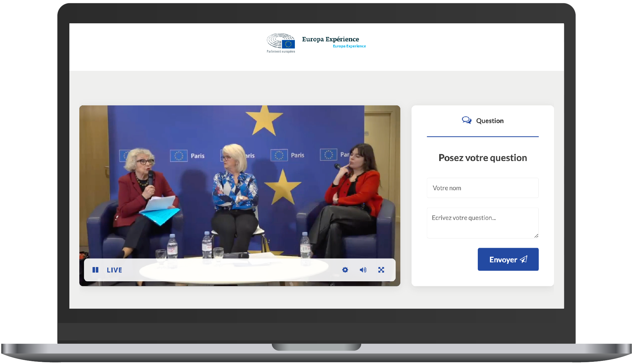Select the Question tab
The image size is (633, 364).
pyautogui.click(x=482, y=121)
